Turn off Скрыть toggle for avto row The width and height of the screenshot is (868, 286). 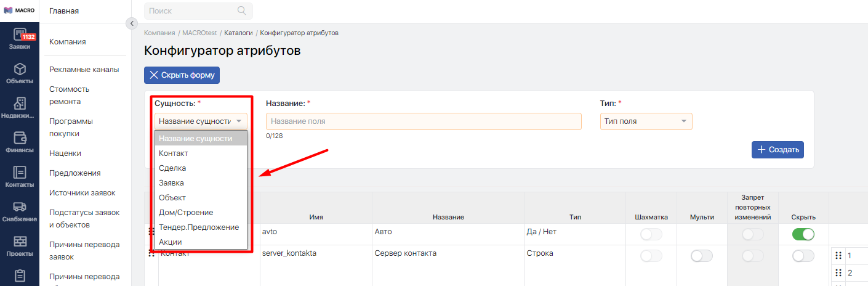point(803,234)
